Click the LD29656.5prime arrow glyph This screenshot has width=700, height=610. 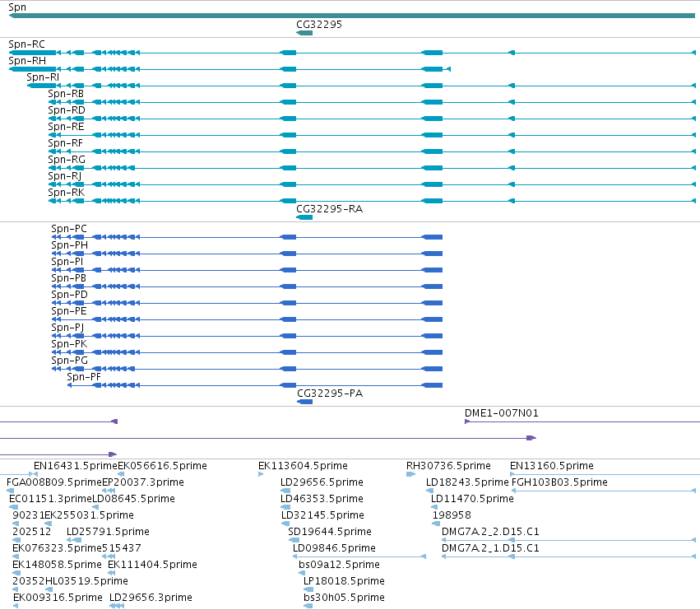(x=285, y=491)
